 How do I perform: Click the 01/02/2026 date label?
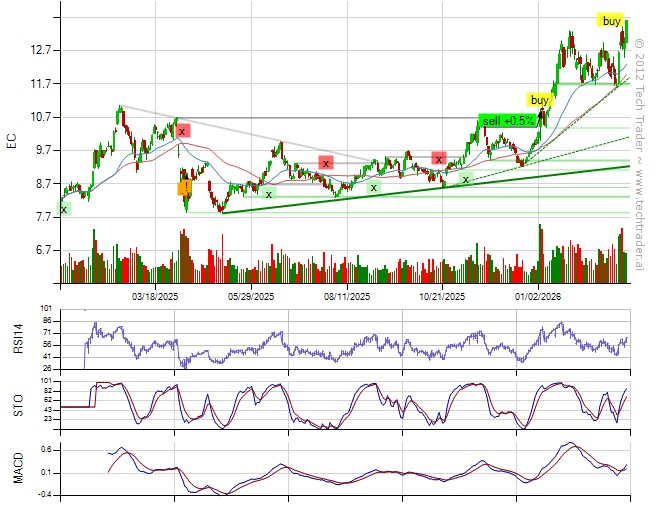tap(538, 297)
